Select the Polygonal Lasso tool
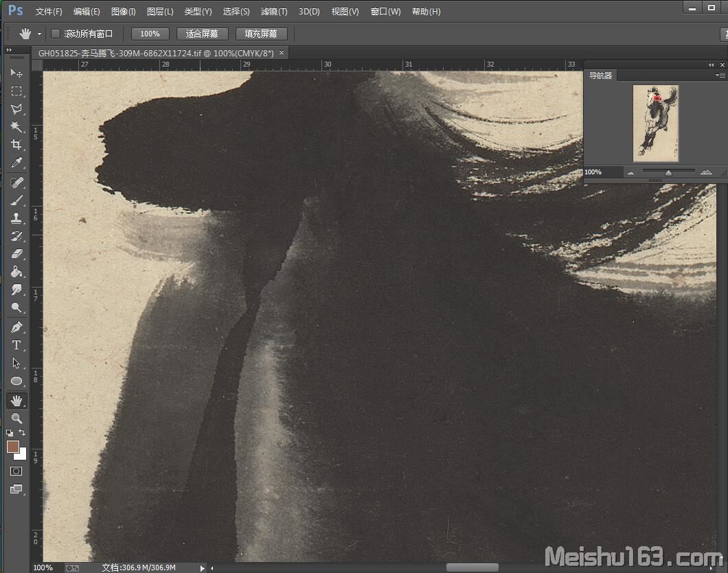The height and width of the screenshot is (573, 728). pos(16,109)
